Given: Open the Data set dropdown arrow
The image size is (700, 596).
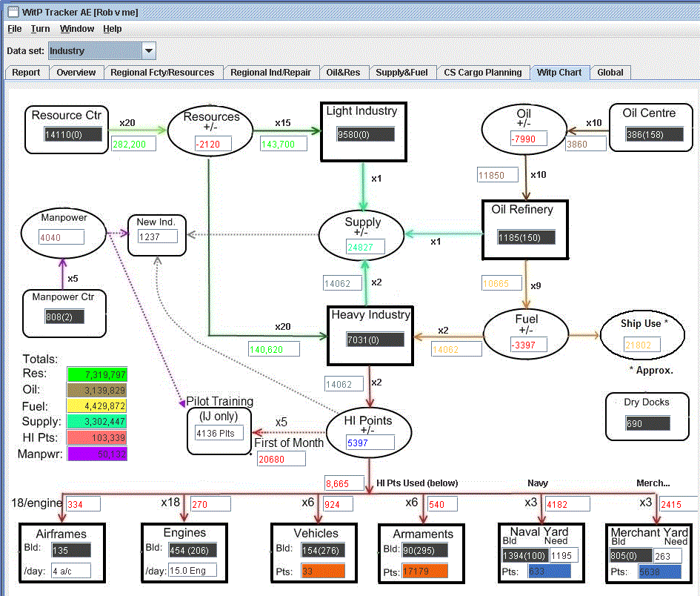Looking at the screenshot, I should coord(149,51).
